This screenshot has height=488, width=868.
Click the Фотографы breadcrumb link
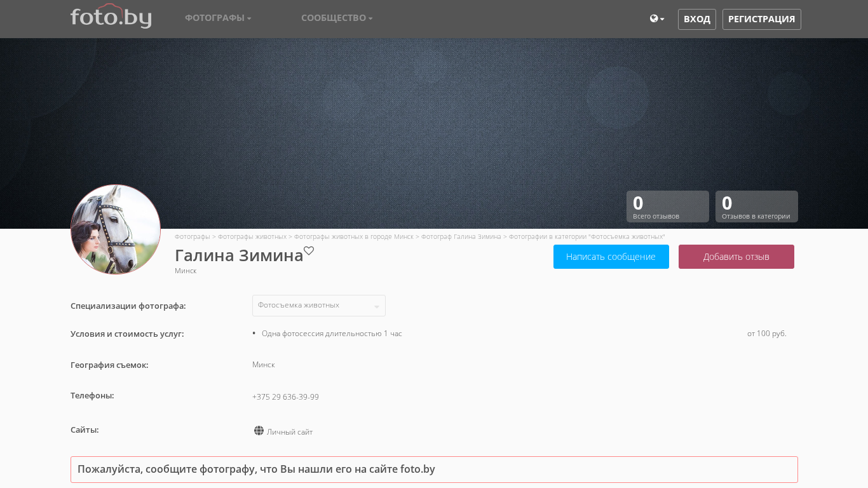193,236
